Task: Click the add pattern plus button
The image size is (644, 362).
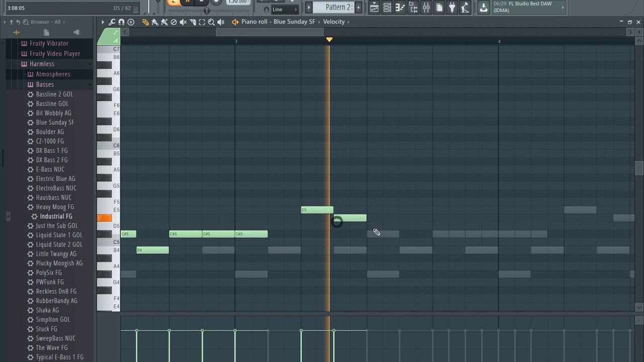Action: 358,7
